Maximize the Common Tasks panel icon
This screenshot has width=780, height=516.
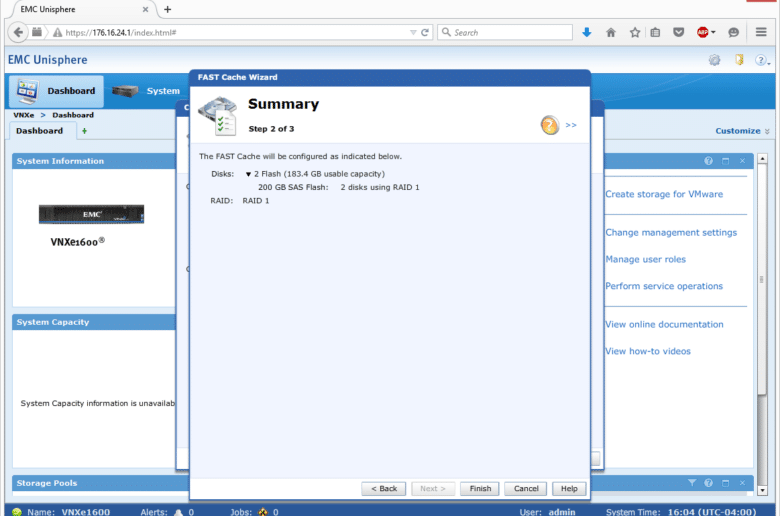[x=725, y=161]
